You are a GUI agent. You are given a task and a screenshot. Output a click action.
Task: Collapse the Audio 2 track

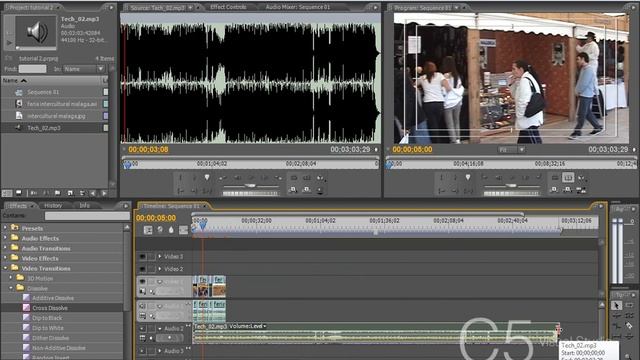pyautogui.click(x=160, y=329)
